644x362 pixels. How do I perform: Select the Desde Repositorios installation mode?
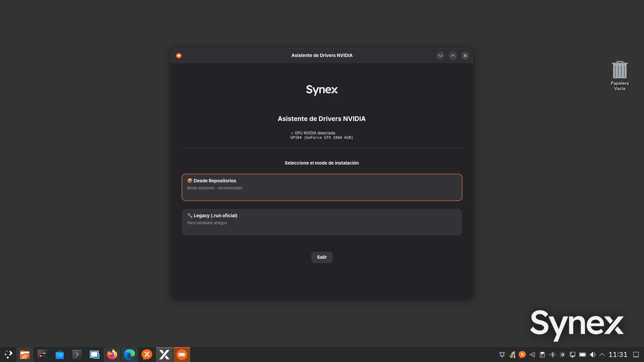[x=322, y=187]
